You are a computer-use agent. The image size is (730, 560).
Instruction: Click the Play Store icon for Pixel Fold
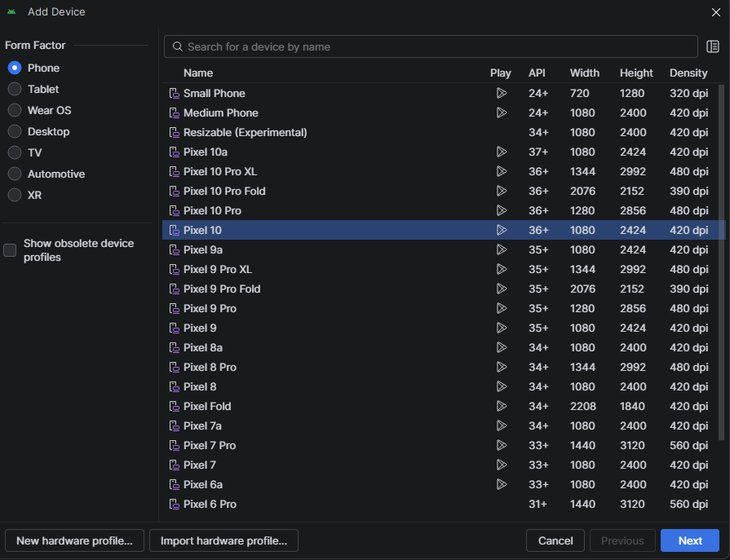[x=501, y=406]
